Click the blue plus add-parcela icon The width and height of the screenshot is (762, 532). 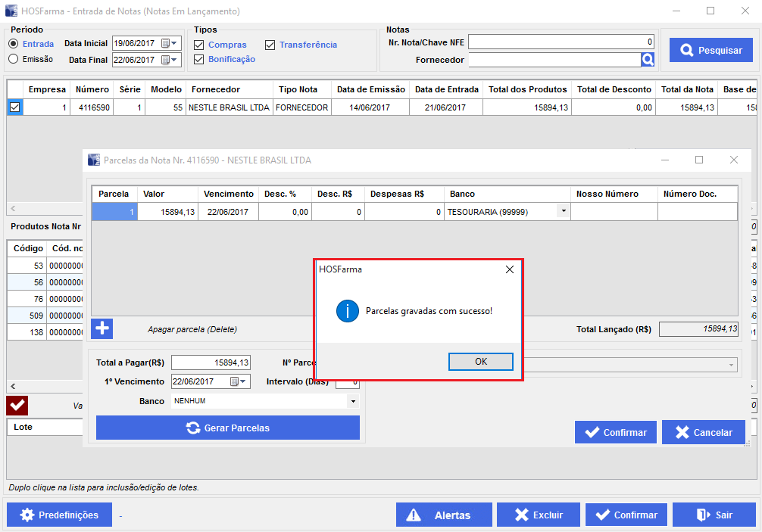(102, 328)
